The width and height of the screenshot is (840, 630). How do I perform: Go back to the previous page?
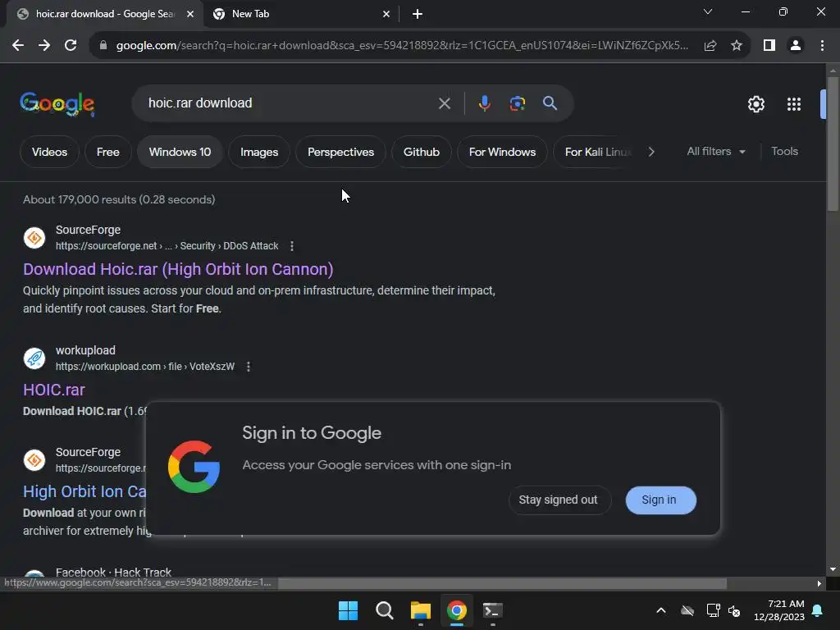click(18, 46)
